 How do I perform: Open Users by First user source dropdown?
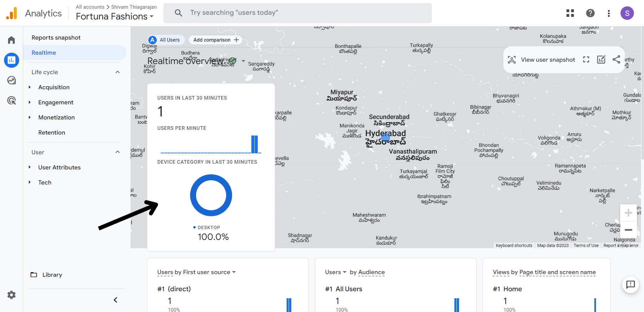tap(234, 272)
